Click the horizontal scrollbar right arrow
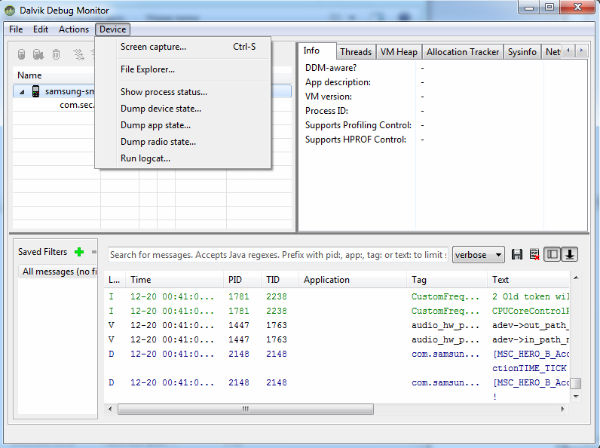Image resolution: width=600 pixels, height=448 pixels. (562, 409)
